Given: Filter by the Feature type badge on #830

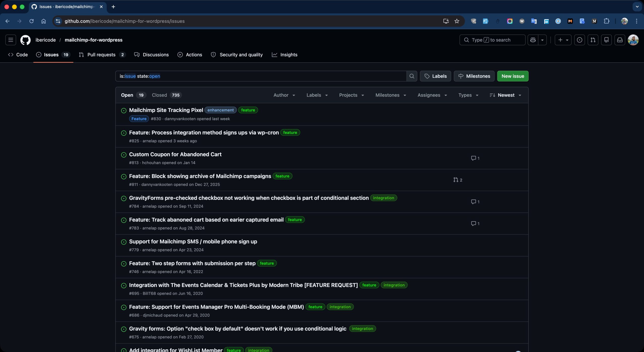Looking at the screenshot, I should point(139,119).
